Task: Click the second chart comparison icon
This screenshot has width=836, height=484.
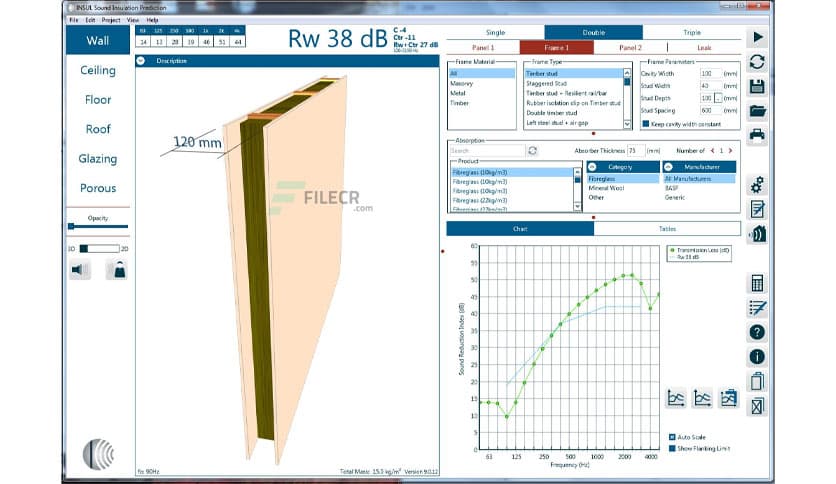Action: point(702,398)
